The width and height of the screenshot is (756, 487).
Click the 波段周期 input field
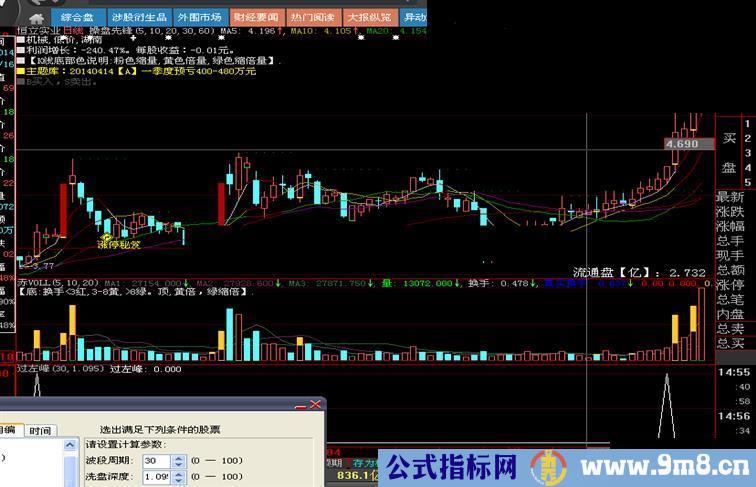pyautogui.click(x=156, y=460)
